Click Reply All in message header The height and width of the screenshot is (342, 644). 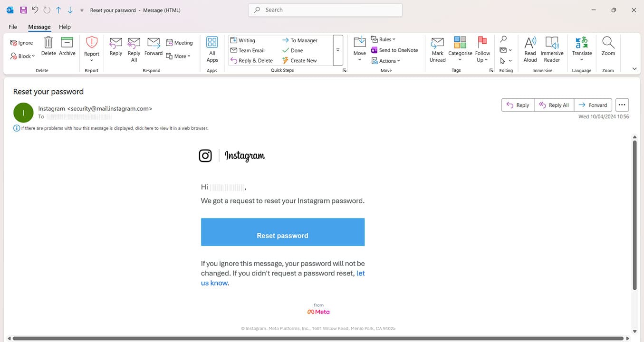(554, 105)
